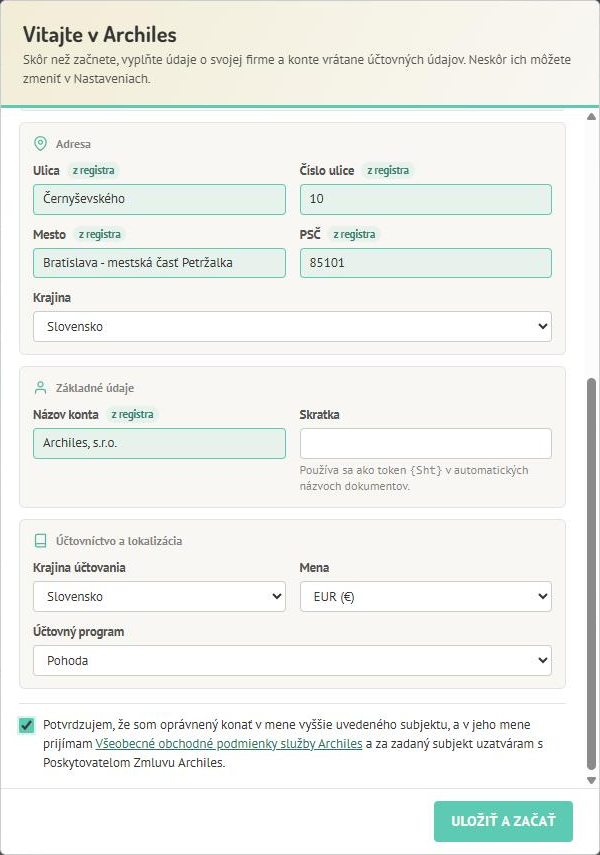Open the Účtovný program dropdown

click(x=292, y=660)
